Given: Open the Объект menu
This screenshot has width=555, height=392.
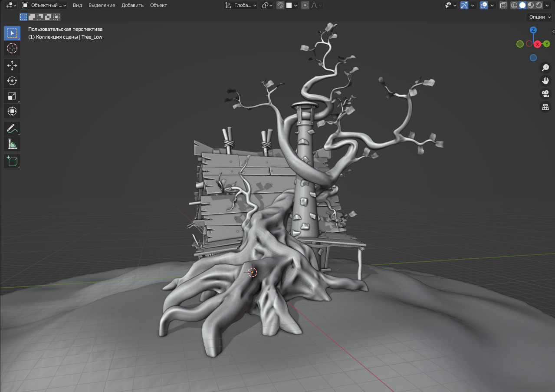Looking at the screenshot, I should pyautogui.click(x=158, y=5).
